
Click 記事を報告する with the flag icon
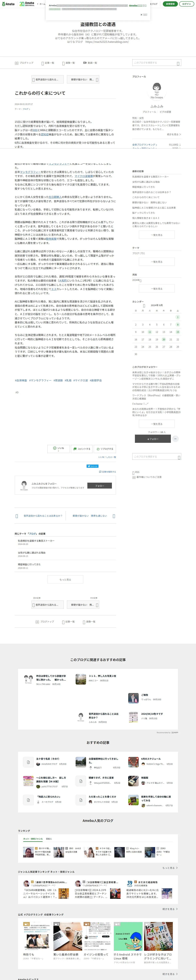pos(107,472)
